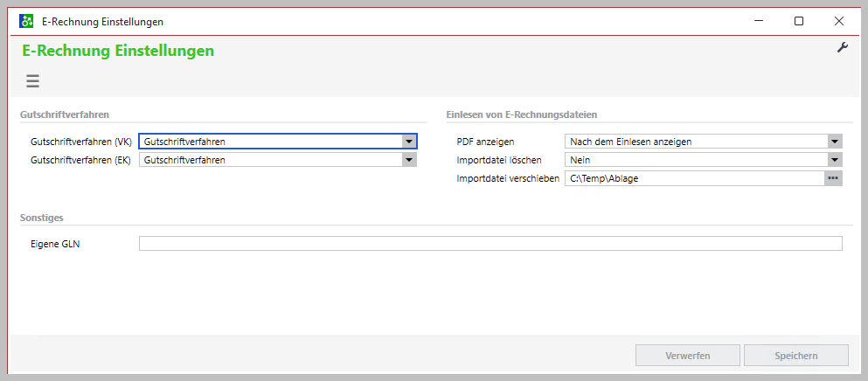The height and width of the screenshot is (381, 868).
Task: Open the wrench configuration icon
Action: pyautogui.click(x=843, y=48)
